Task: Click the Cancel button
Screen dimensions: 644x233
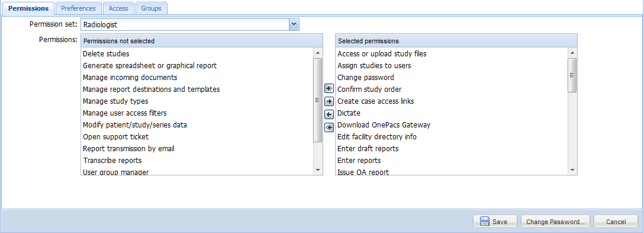Action: click(x=616, y=222)
